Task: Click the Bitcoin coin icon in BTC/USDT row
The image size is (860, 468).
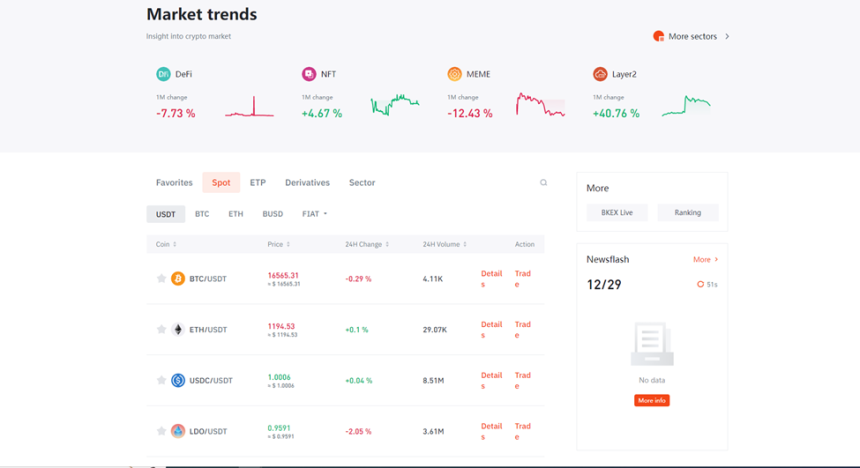Action: pos(178,279)
